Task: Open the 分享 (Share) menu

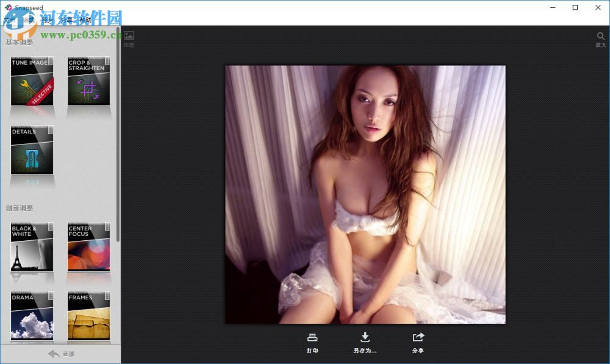Action: click(x=64, y=19)
